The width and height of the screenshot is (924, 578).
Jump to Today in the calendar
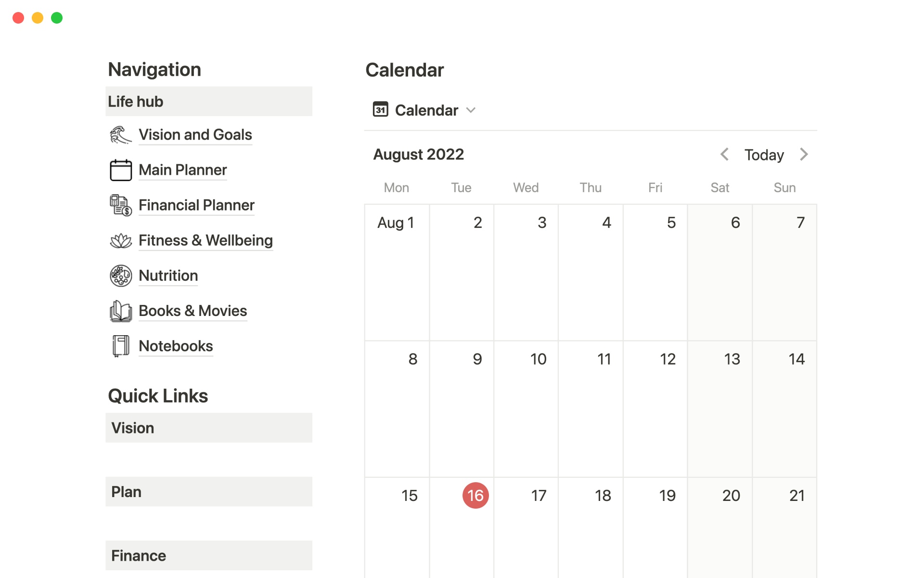[764, 155]
